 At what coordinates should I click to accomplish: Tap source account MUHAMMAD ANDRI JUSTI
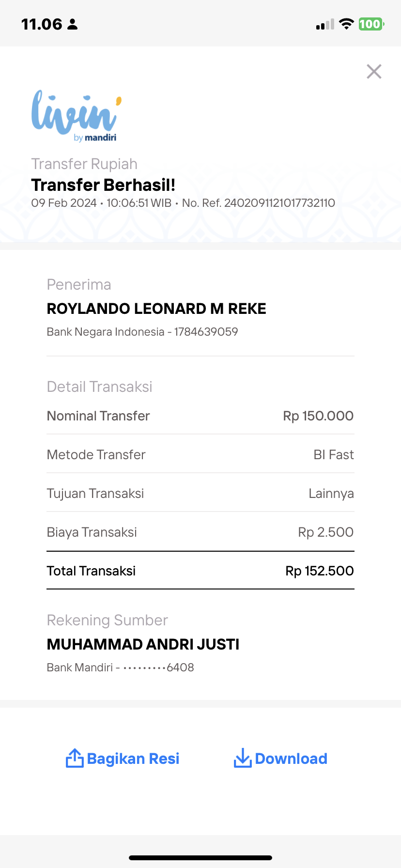[x=143, y=644]
